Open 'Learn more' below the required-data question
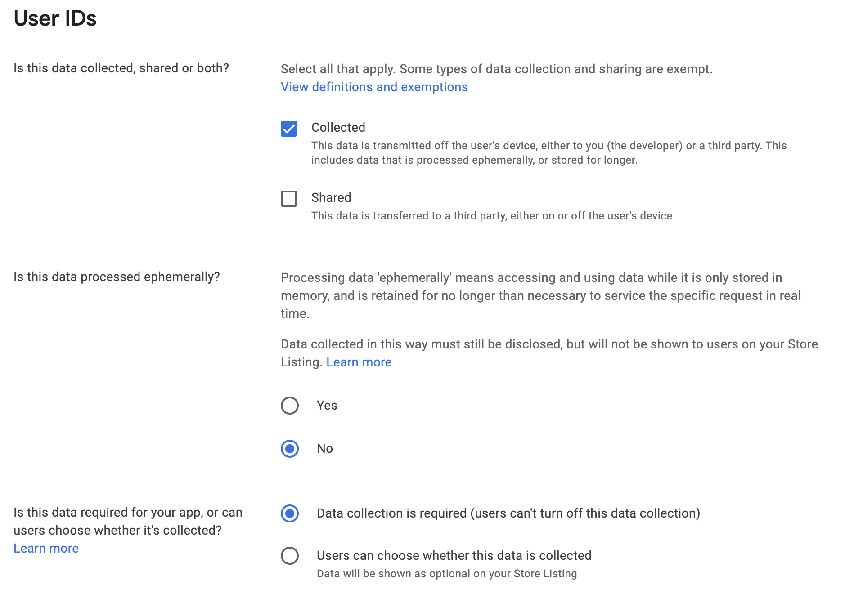Screen dimensions: 845x616 (46, 549)
